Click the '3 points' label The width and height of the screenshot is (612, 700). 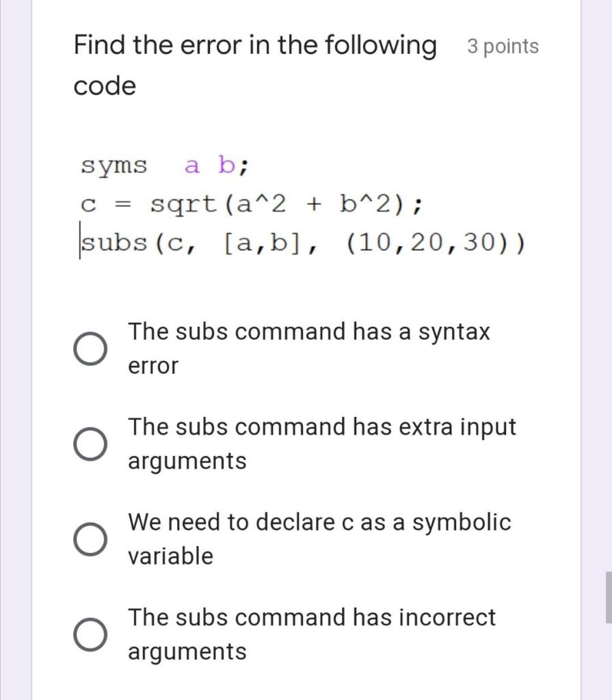pyautogui.click(x=503, y=46)
